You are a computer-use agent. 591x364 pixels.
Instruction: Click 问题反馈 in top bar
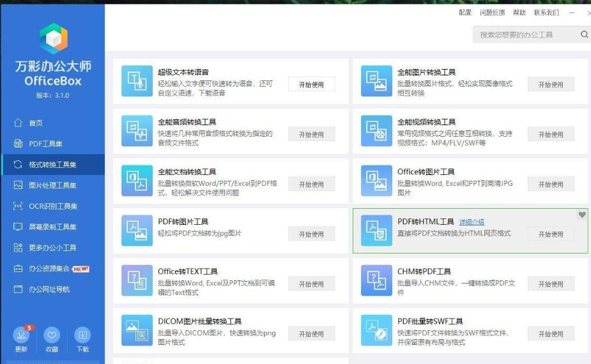coord(492,12)
